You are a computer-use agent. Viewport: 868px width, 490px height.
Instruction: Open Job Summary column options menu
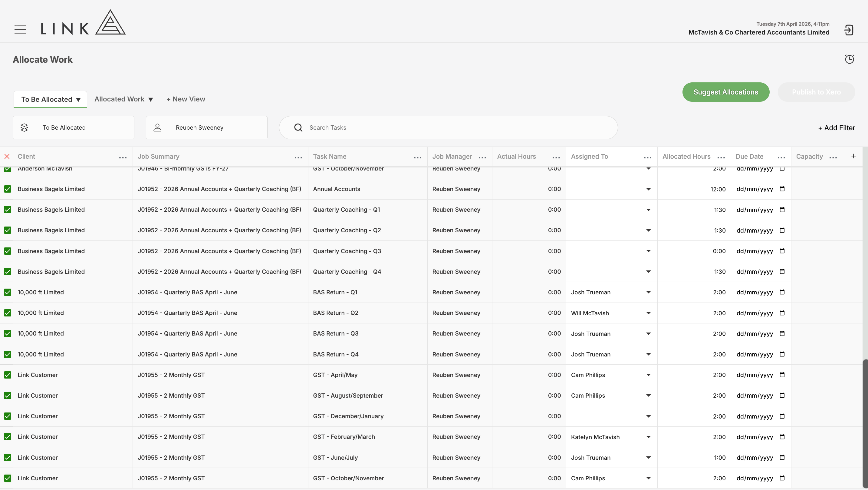(x=298, y=157)
